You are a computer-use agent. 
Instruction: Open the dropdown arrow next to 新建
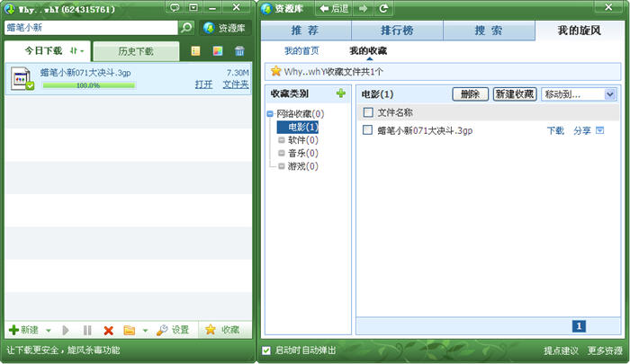[49, 330]
